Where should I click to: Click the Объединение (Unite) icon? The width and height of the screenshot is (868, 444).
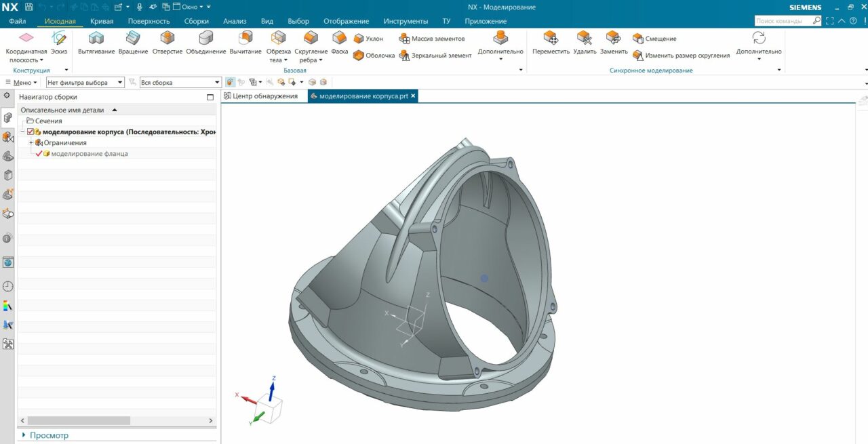(x=205, y=39)
